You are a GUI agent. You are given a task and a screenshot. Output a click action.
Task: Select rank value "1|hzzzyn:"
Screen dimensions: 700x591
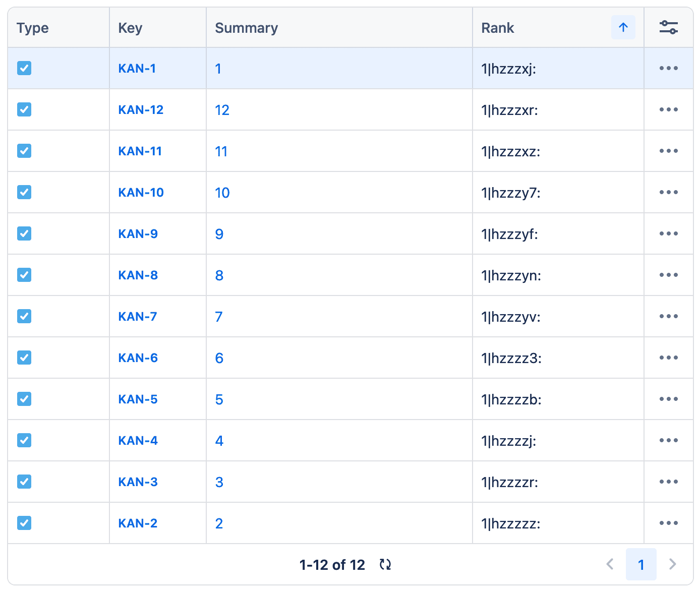pyautogui.click(x=511, y=275)
